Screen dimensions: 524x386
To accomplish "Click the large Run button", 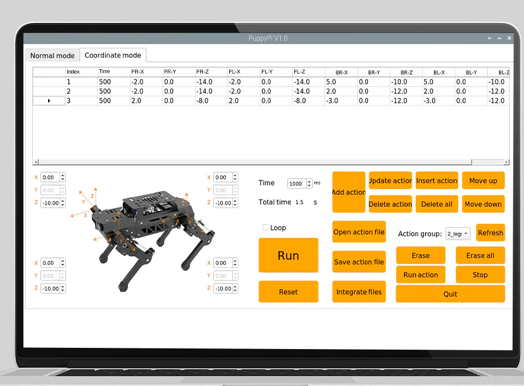I will coord(288,255).
